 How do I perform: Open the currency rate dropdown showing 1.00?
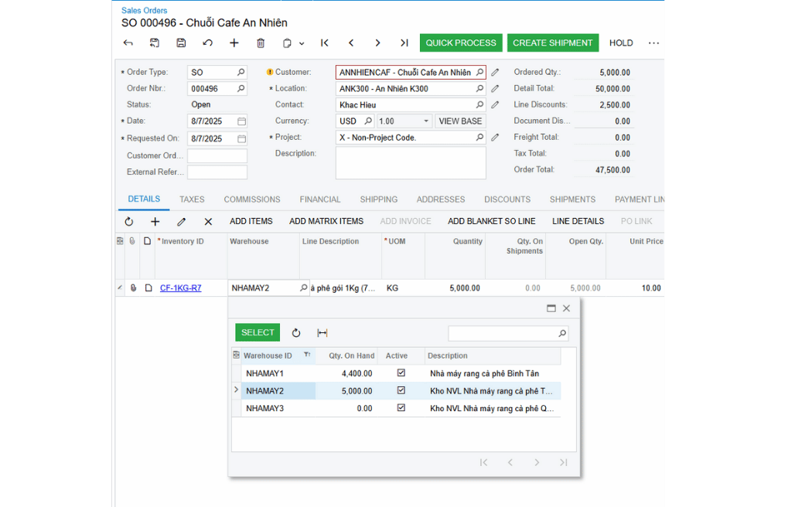click(425, 121)
